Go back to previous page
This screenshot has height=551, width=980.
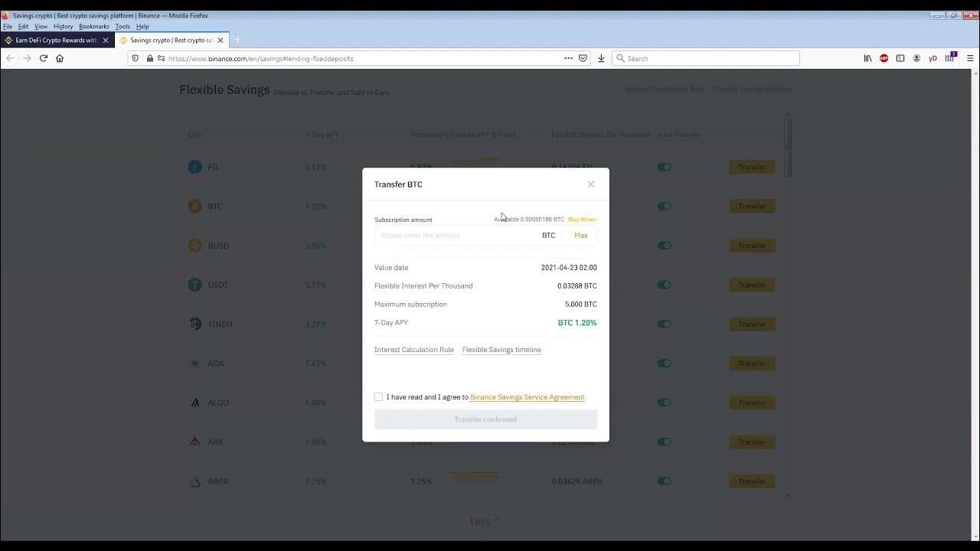tap(10, 58)
